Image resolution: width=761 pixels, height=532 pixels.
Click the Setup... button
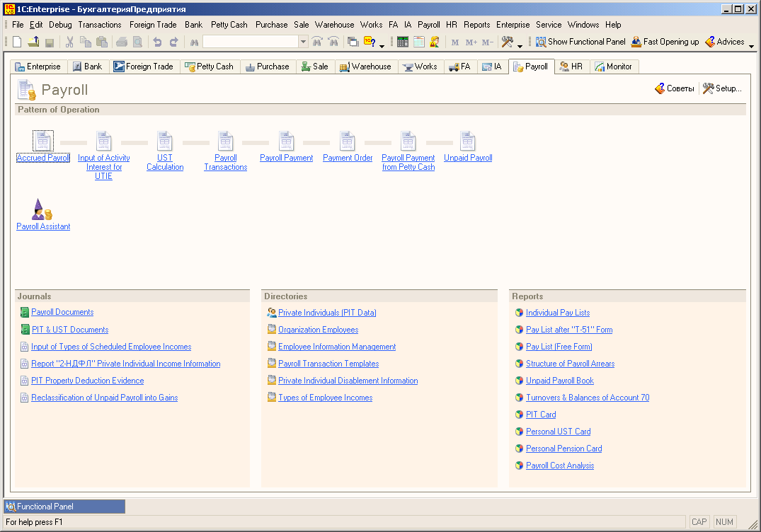(722, 88)
